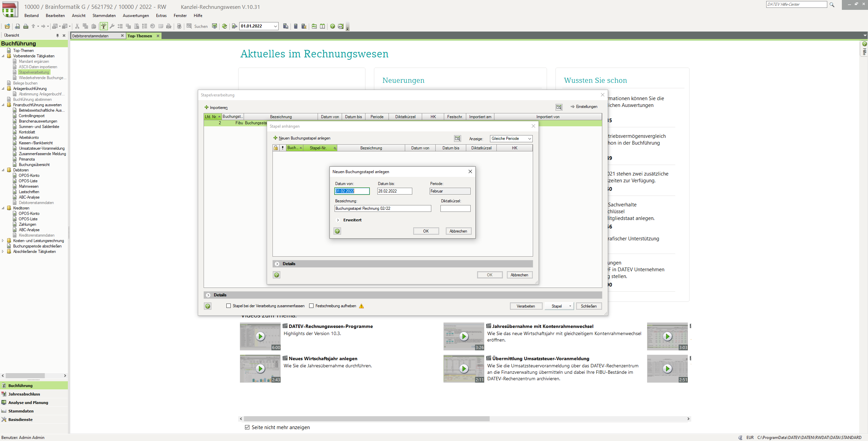Expand Details in the Stapel anhängen dialog
This screenshot has width=868, height=441.
click(x=277, y=264)
